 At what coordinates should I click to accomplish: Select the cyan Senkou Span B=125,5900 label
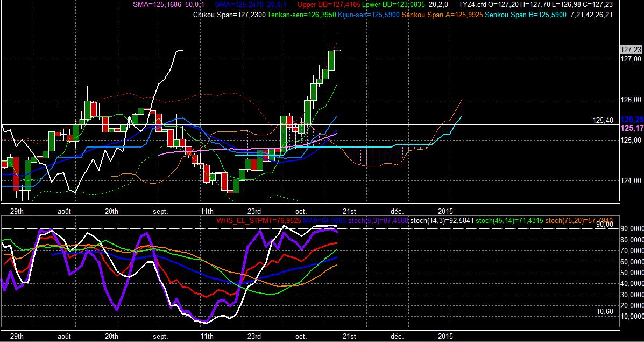pyautogui.click(x=526, y=15)
